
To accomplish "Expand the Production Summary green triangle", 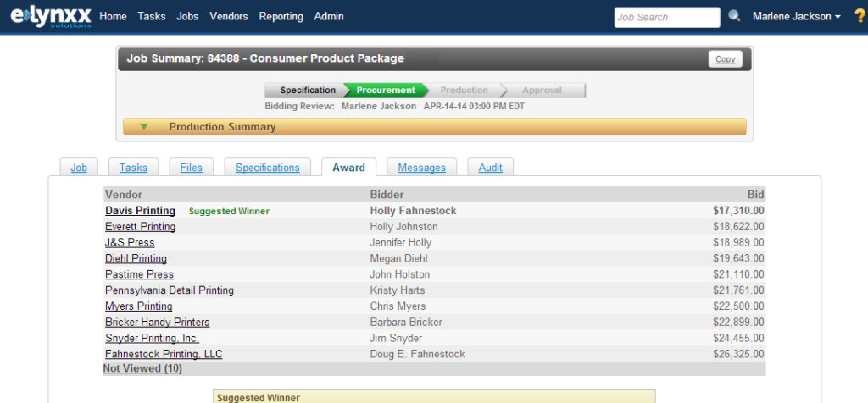I will pyautogui.click(x=144, y=127).
